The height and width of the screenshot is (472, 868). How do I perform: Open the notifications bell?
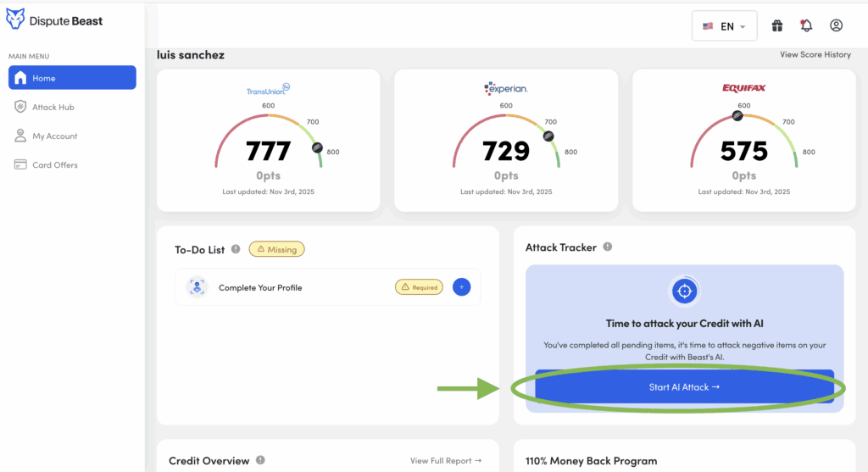(806, 26)
